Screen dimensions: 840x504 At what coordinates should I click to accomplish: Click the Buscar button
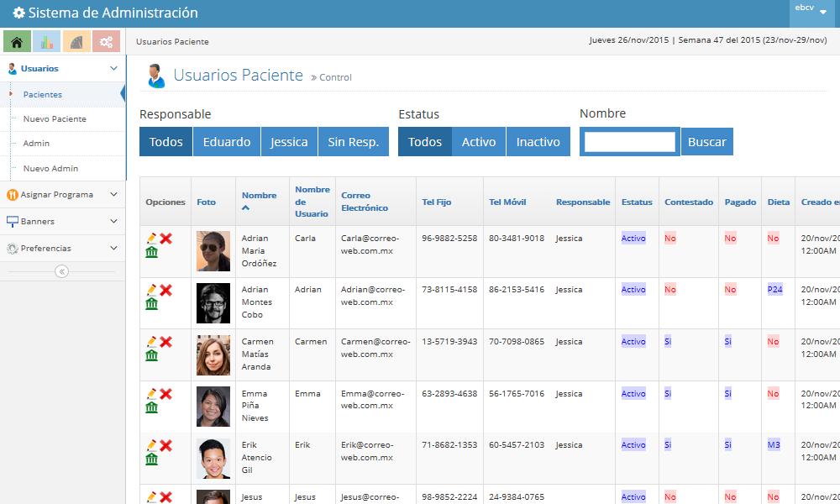click(x=706, y=142)
